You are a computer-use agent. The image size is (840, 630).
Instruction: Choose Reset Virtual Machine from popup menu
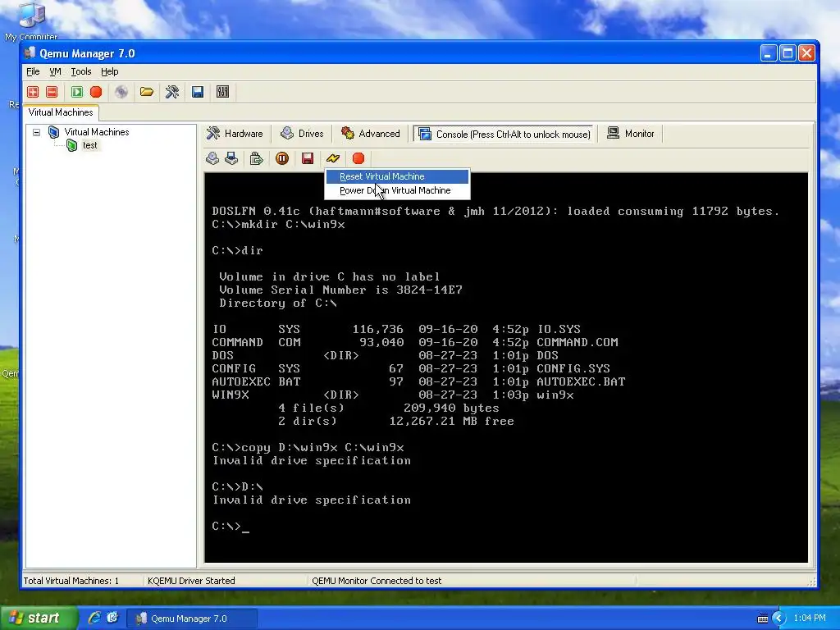(x=398, y=176)
